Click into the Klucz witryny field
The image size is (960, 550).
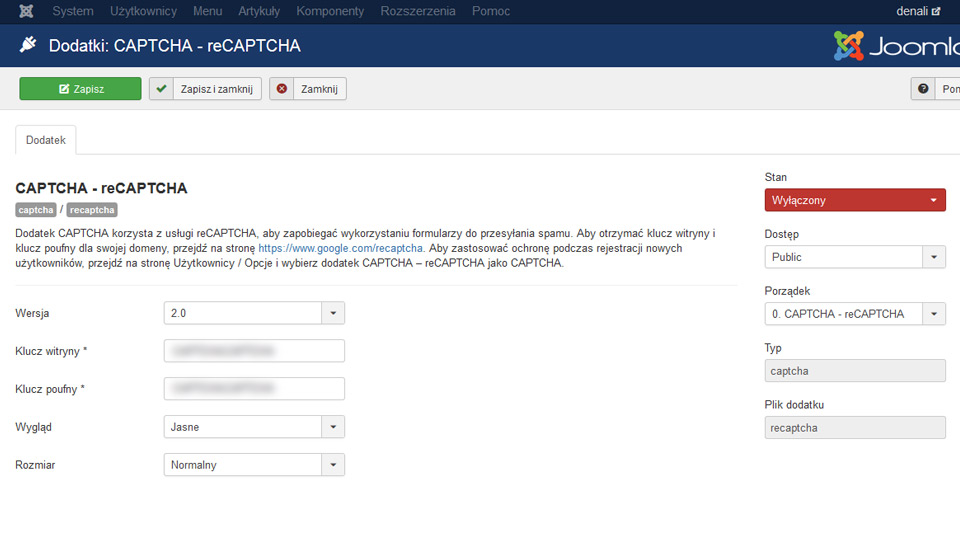(x=254, y=351)
